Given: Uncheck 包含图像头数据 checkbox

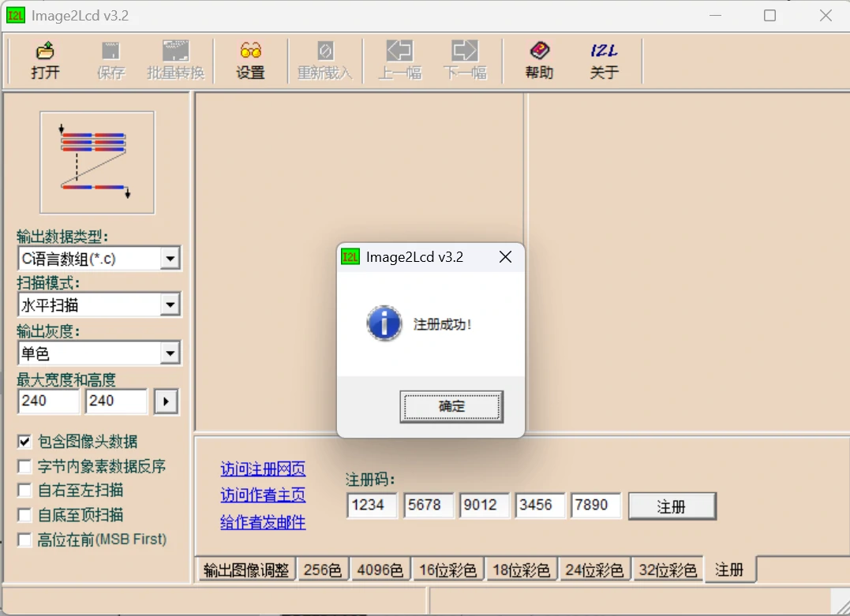Looking at the screenshot, I should pos(24,442).
